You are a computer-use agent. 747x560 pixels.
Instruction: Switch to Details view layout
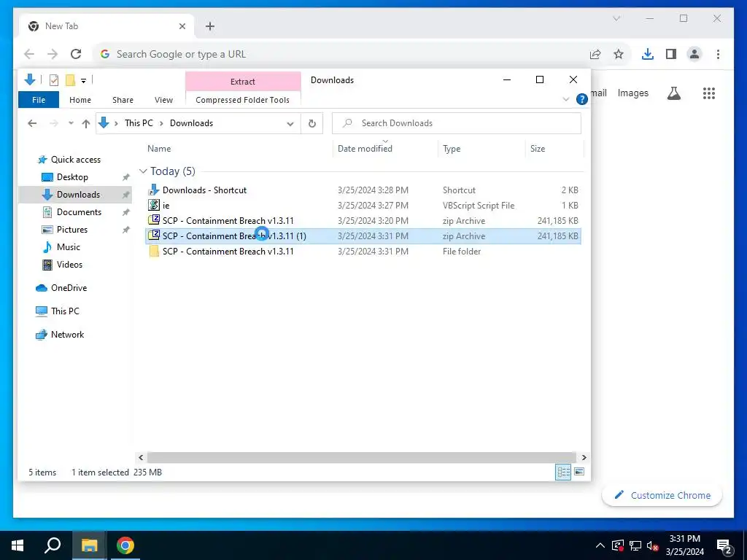563,472
